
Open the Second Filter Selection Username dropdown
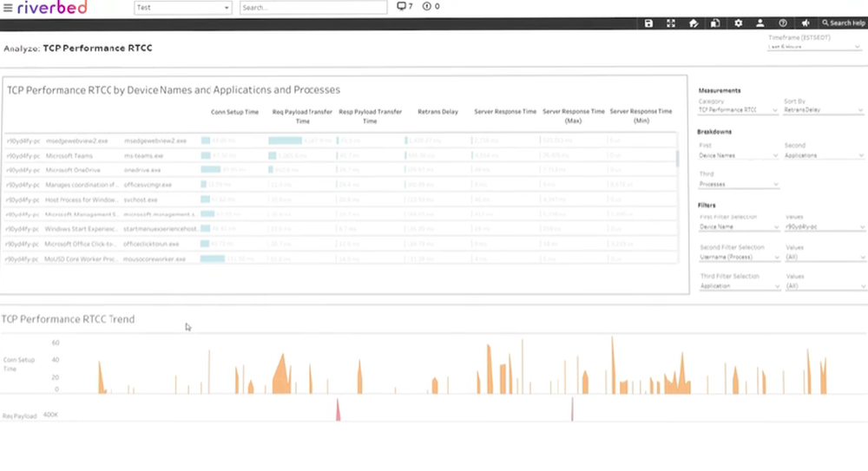(x=740, y=258)
